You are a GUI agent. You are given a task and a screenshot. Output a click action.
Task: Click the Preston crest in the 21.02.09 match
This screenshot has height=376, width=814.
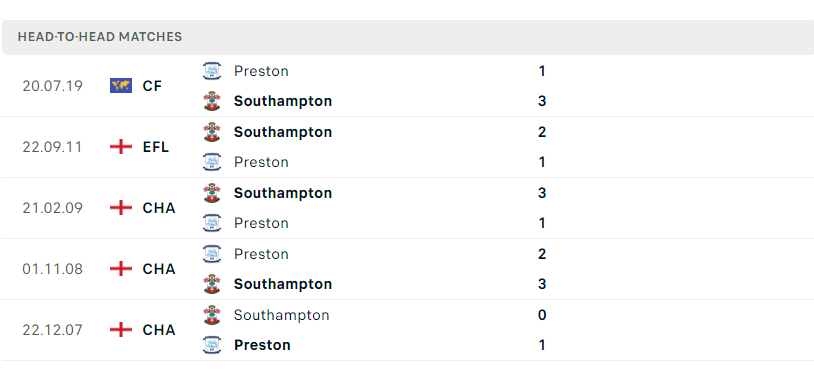(x=212, y=223)
